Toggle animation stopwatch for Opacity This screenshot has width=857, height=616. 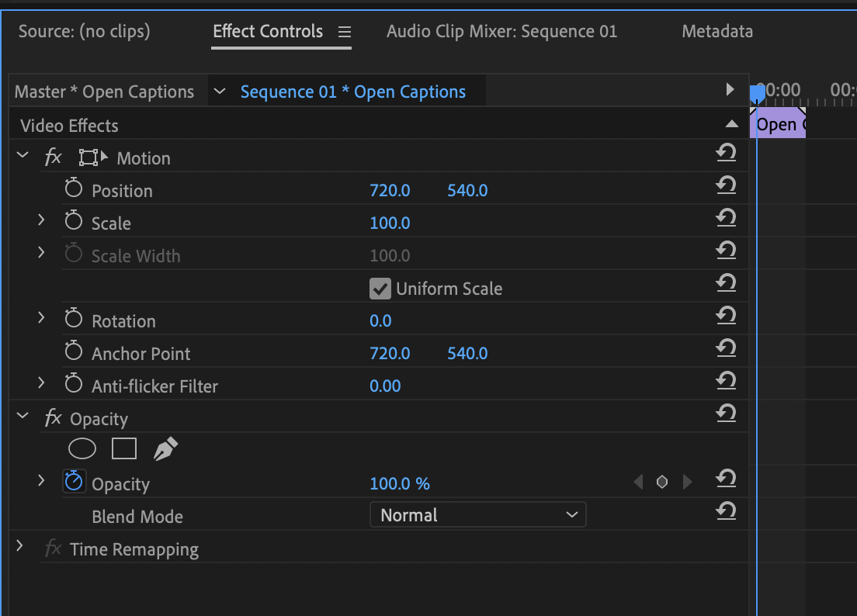[x=74, y=483]
